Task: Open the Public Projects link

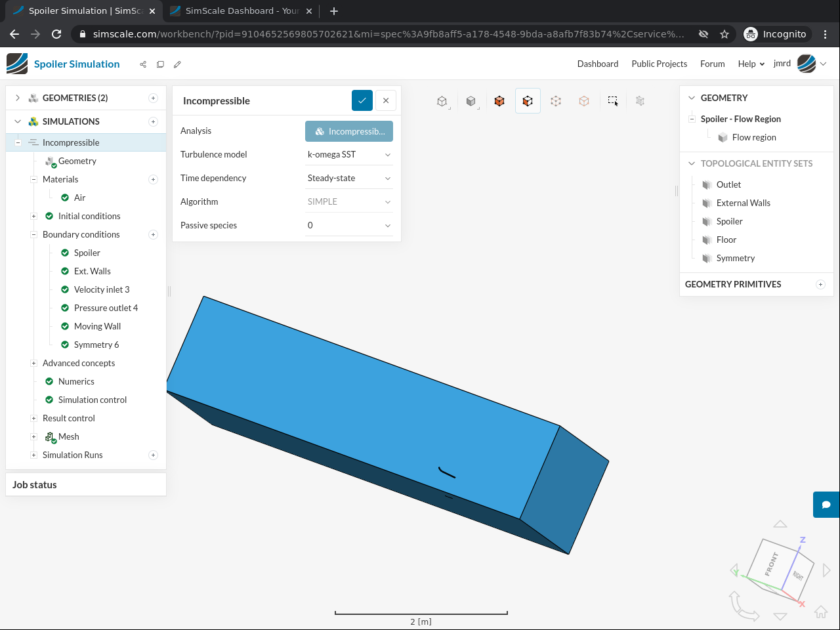Action: (x=659, y=64)
